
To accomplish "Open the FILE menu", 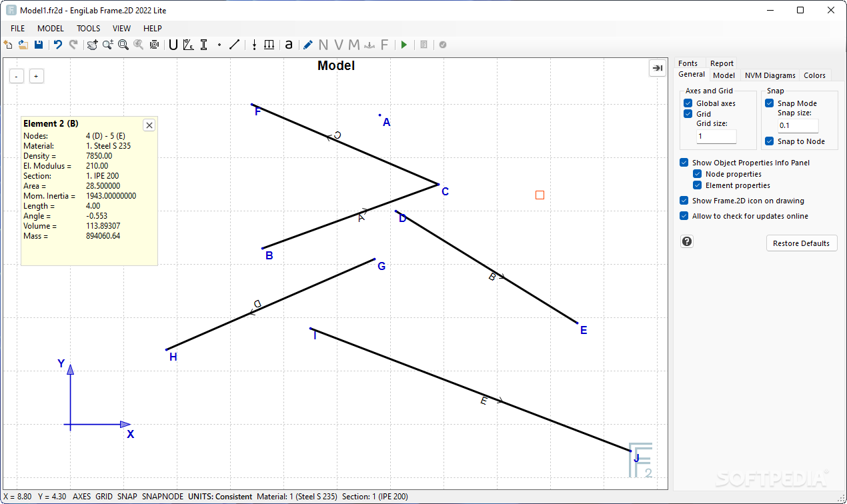I will [x=18, y=29].
